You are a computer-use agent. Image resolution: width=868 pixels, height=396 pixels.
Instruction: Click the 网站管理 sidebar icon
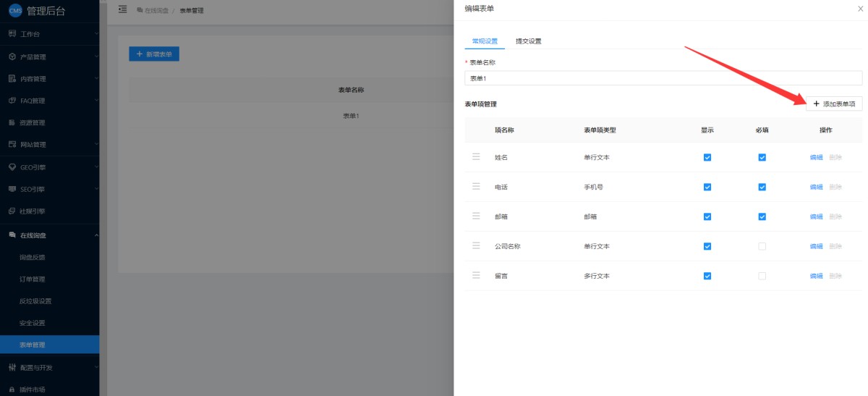point(12,145)
